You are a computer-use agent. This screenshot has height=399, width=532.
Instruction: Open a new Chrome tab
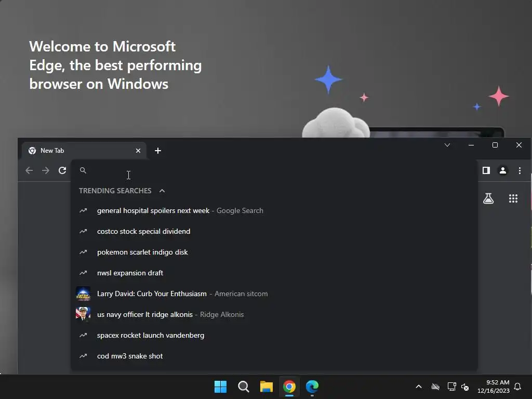[x=158, y=151]
